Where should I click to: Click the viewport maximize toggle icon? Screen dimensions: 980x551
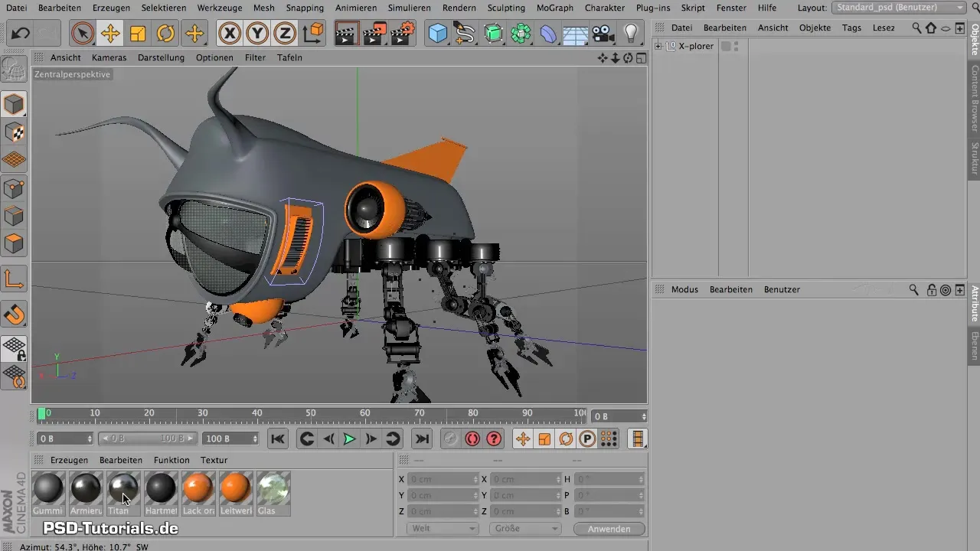coord(640,58)
